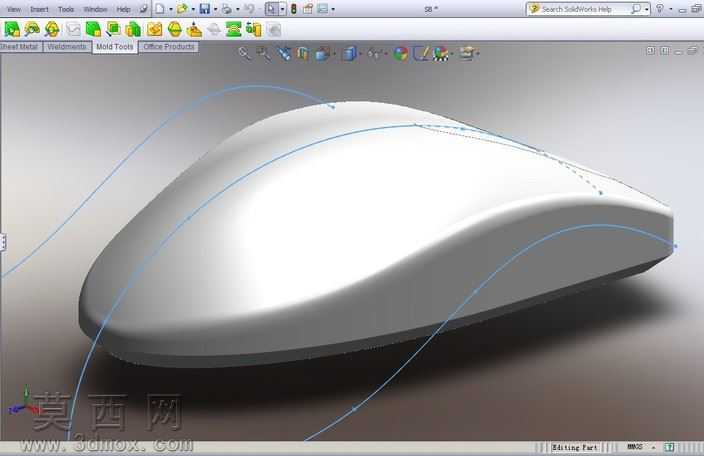Image resolution: width=704 pixels, height=456 pixels.
Task: Switch to the Weldments tab
Action: click(x=67, y=47)
